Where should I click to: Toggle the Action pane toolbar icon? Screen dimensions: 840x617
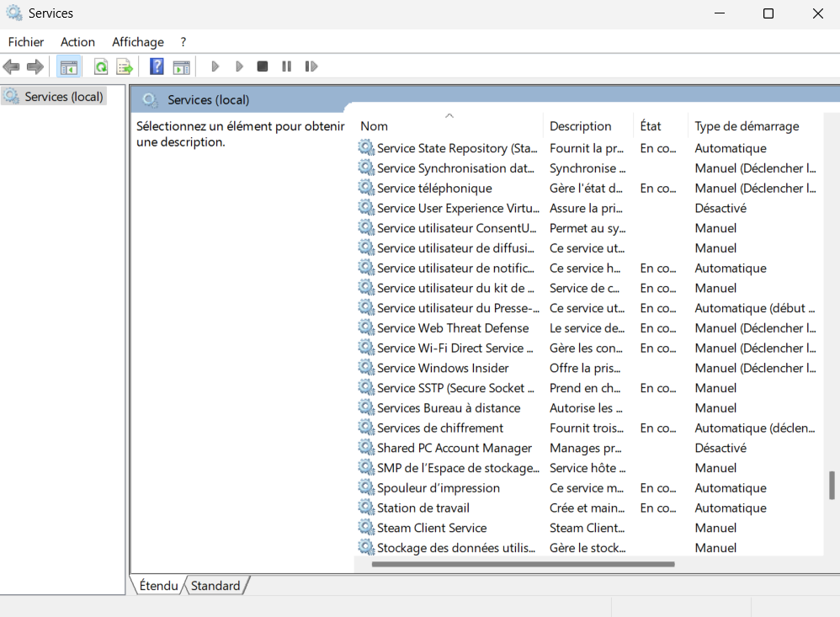coord(182,67)
